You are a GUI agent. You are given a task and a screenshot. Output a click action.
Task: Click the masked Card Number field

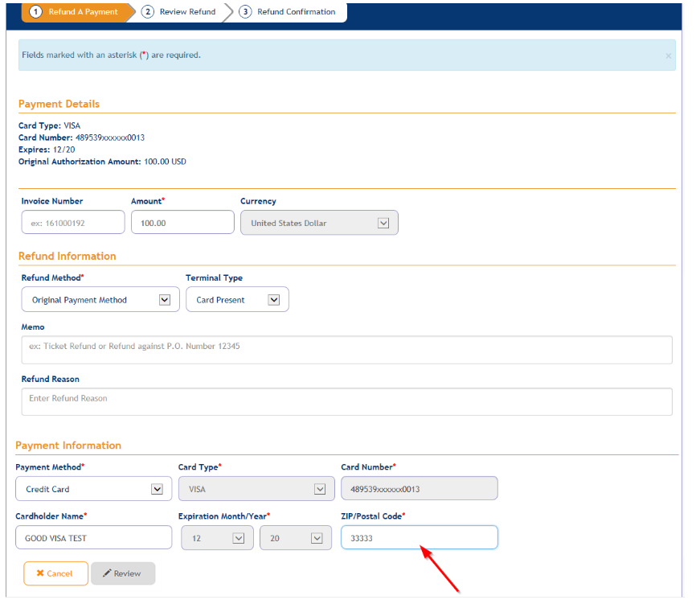(x=419, y=489)
